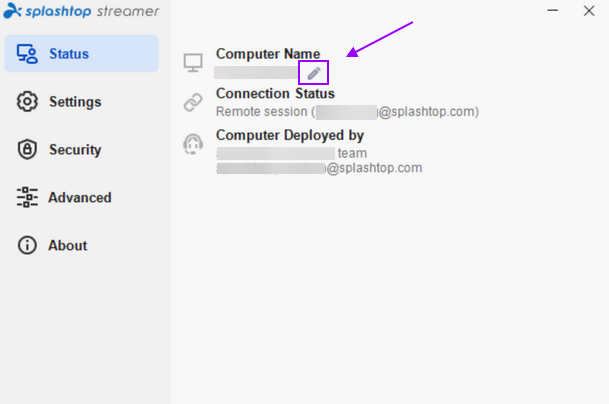Click the Status monitor-user icon
The width and height of the screenshot is (609, 404).
pyautogui.click(x=27, y=54)
